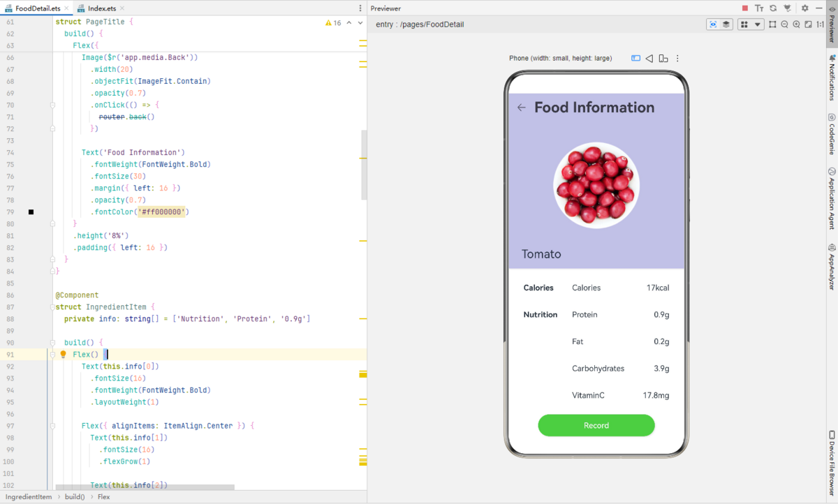838x504 pixels.
Task: Zoom in on the preview
Action: coord(796,24)
